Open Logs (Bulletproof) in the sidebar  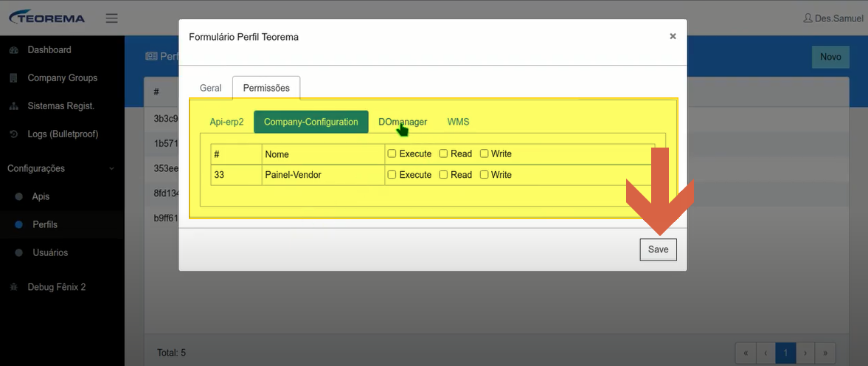pyautogui.click(x=63, y=134)
